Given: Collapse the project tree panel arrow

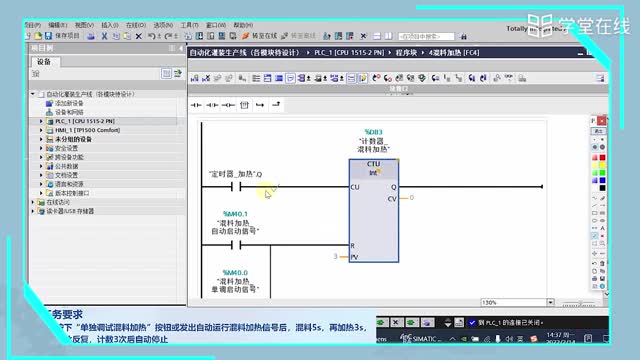Looking at the screenshot, I should tap(181, 48).
